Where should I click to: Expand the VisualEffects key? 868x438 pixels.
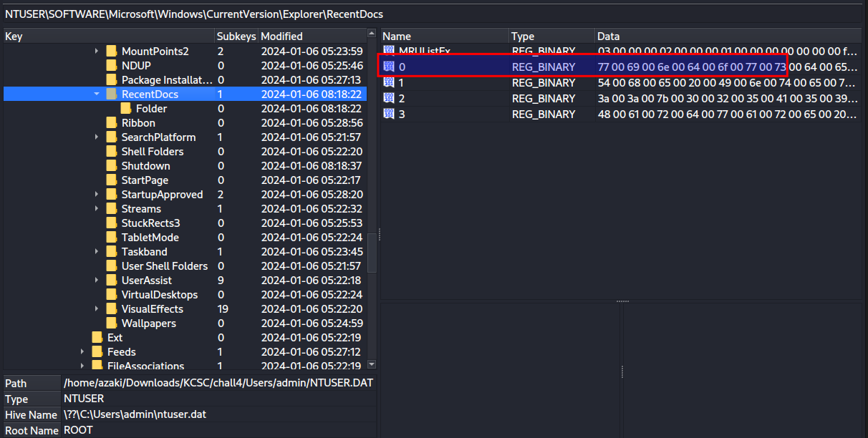tap(97, 308)
